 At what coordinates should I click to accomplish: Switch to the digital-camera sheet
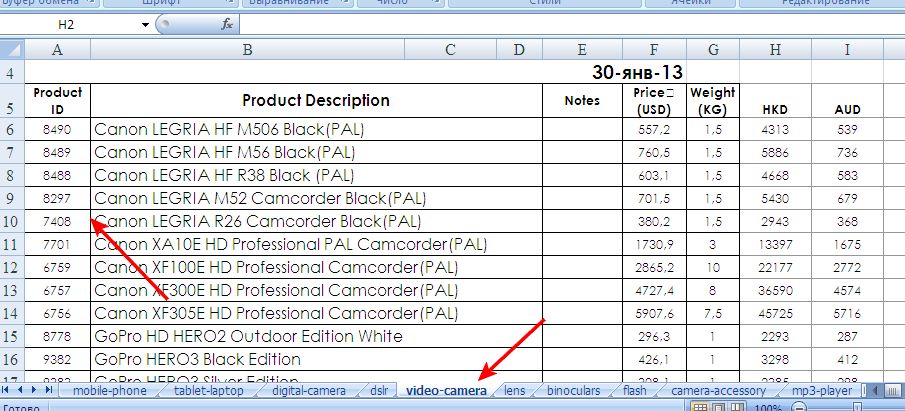(x=309, y=391)
